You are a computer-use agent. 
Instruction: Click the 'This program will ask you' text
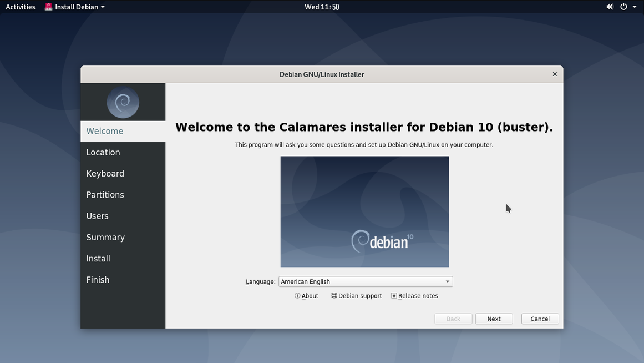tap(364, 145)
